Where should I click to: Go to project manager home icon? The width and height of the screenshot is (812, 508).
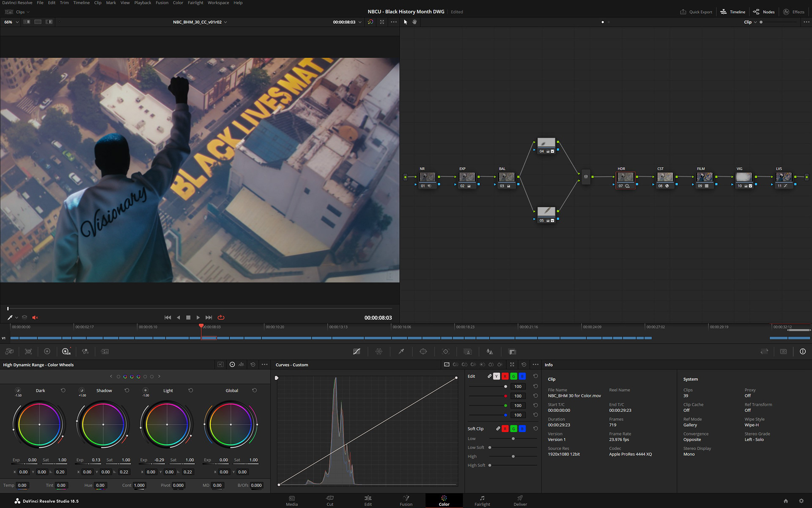point(786,501)
